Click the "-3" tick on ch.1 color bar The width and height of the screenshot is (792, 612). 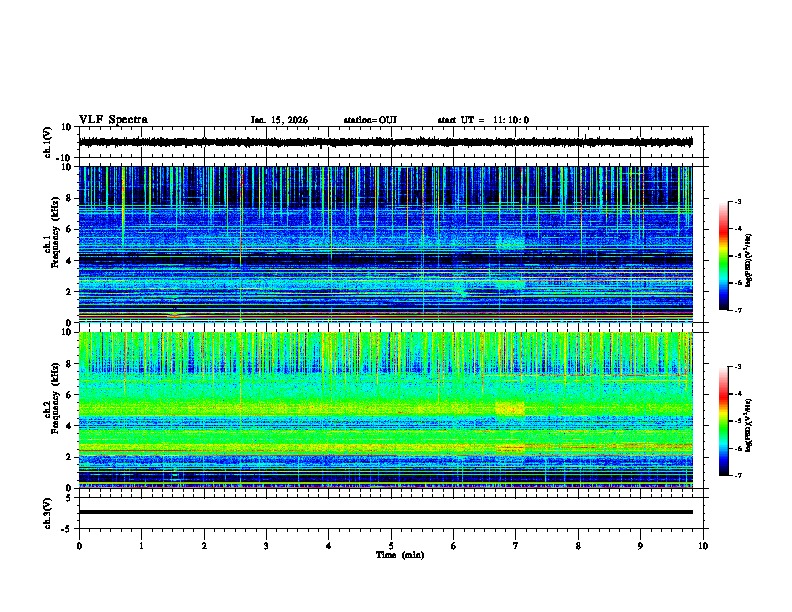click(x=737, y=201)
